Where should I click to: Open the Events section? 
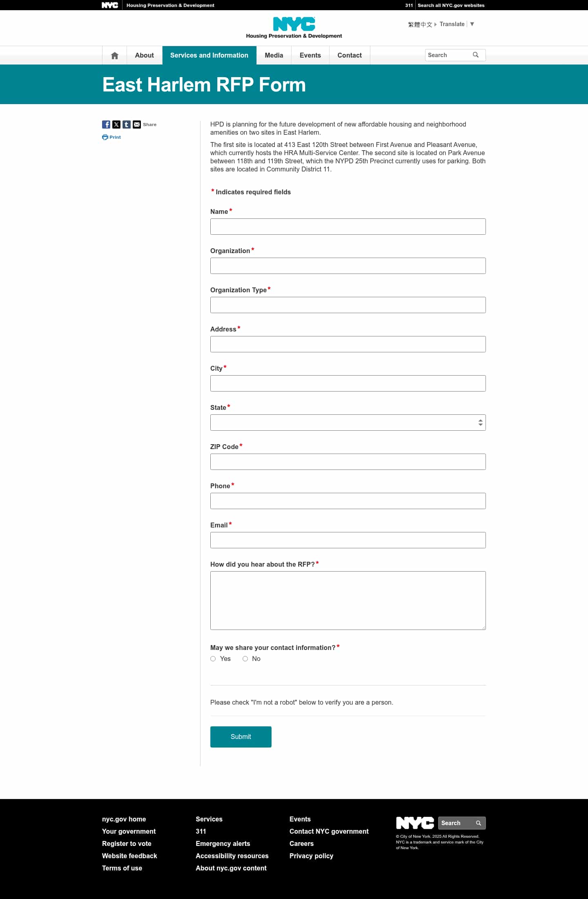pos(310,55)
